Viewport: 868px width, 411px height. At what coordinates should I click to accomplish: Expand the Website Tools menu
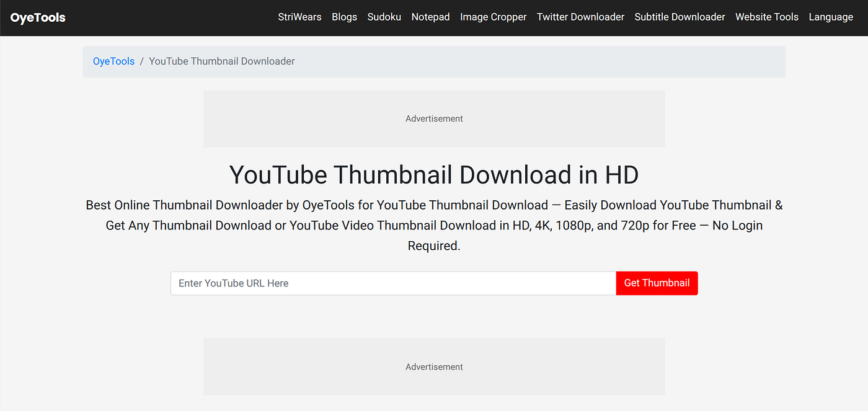pyautogui.click(x=767, y=17)
